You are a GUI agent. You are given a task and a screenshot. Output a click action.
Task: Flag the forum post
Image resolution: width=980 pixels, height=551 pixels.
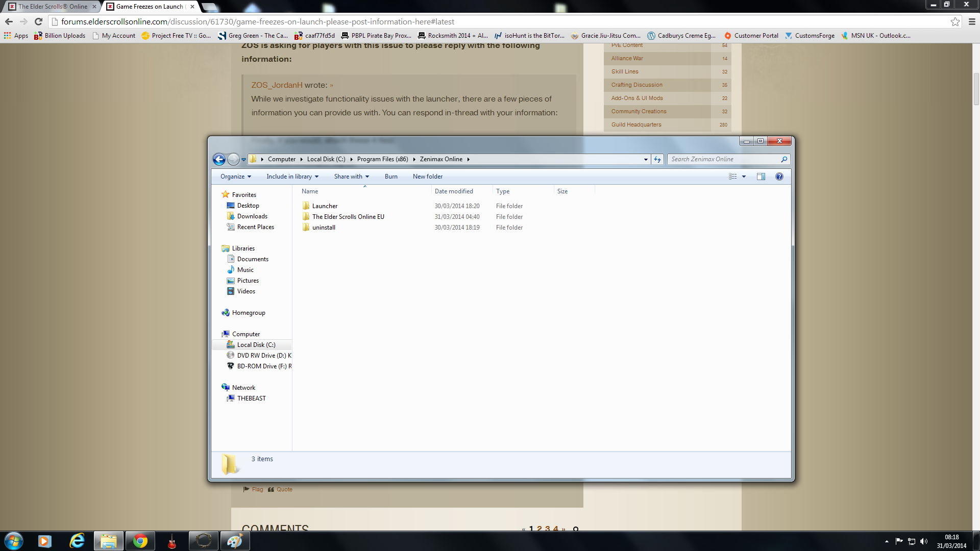click(253, 489)
